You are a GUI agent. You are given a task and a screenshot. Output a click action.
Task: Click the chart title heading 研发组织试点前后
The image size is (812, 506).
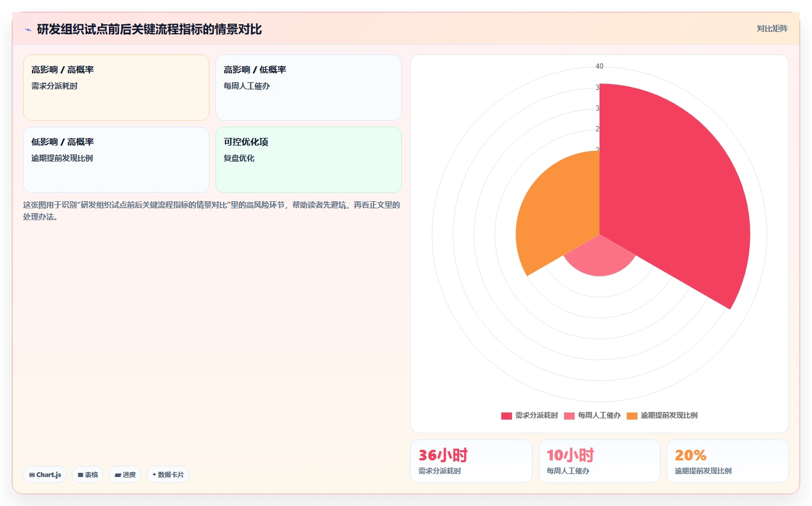coord(149,29)
